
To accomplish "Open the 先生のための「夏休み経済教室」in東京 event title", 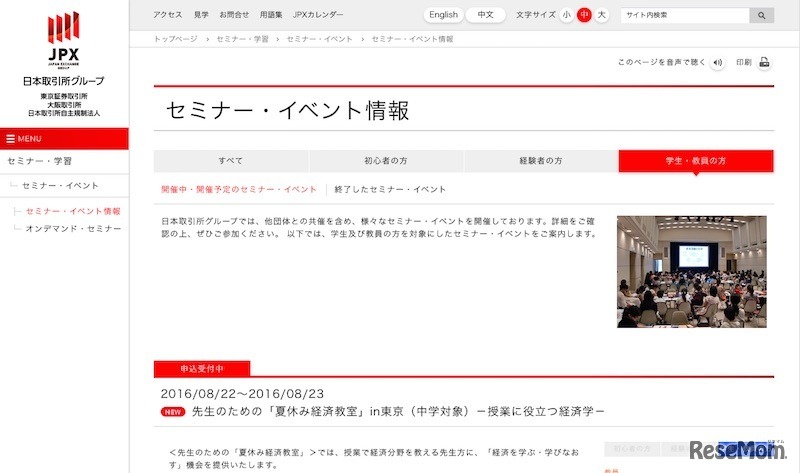I will (398, 411).
